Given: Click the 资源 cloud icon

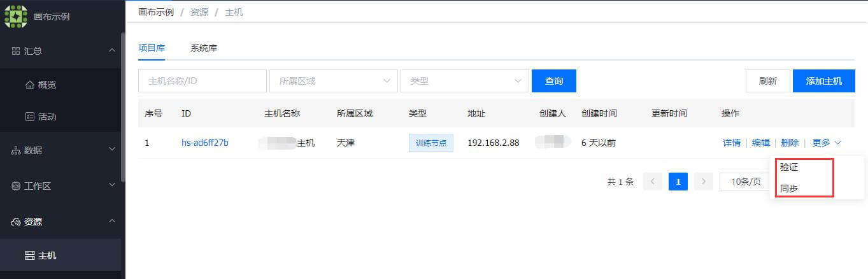Looking at the screenshot, I should pos(16,222).
